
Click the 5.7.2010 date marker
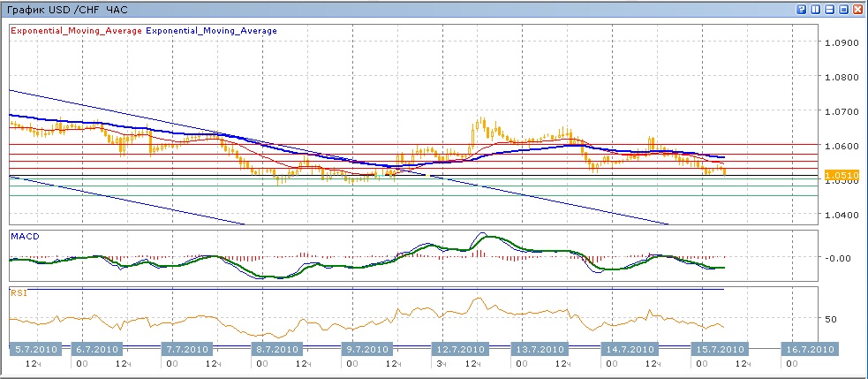point(34,349)
